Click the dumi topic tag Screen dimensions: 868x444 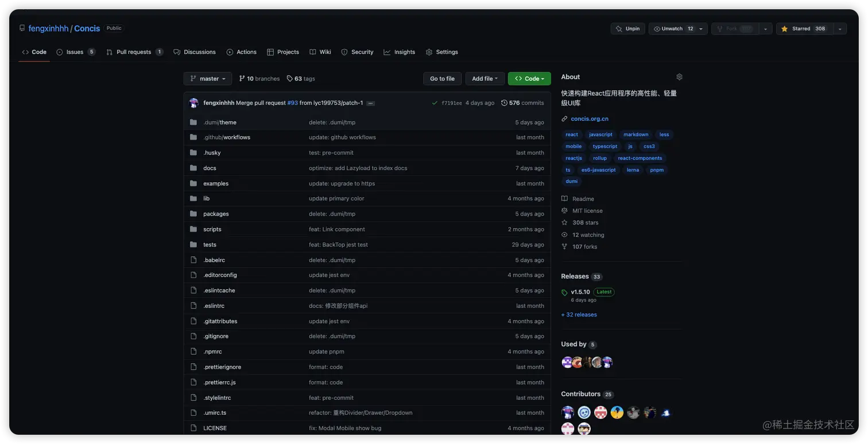click(x=572, y=182)
